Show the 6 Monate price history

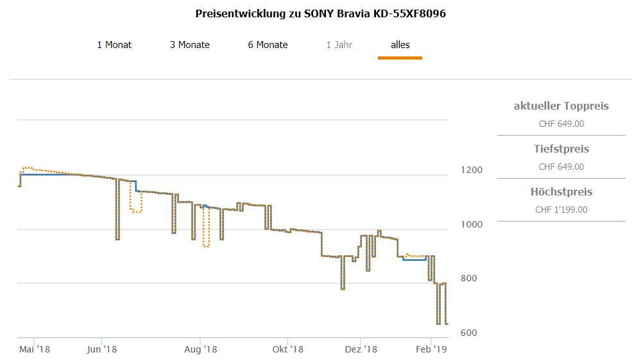(x=268, y=45)
